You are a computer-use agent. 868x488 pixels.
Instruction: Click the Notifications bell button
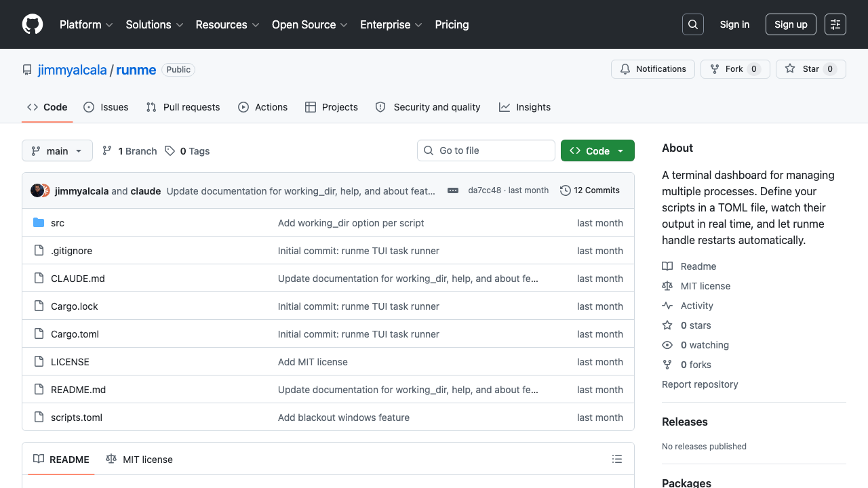(653, 69)
